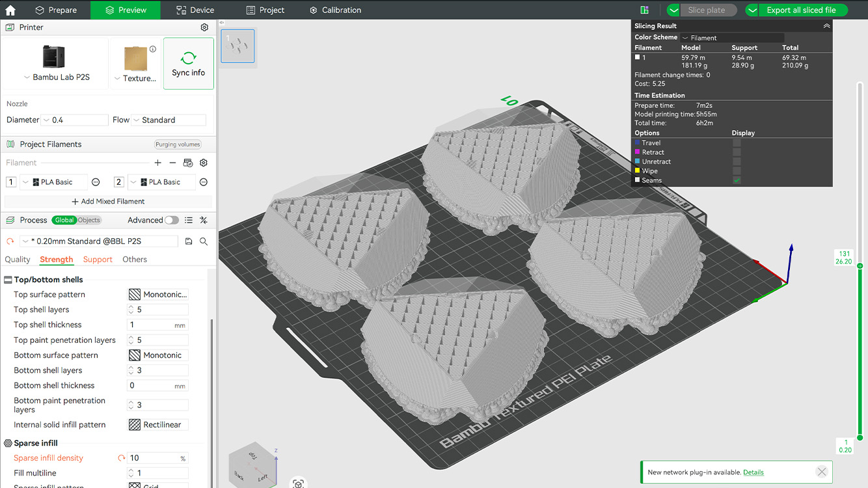Save the current process preset
This screenshot has height=488, width=868.
point(189,241)
